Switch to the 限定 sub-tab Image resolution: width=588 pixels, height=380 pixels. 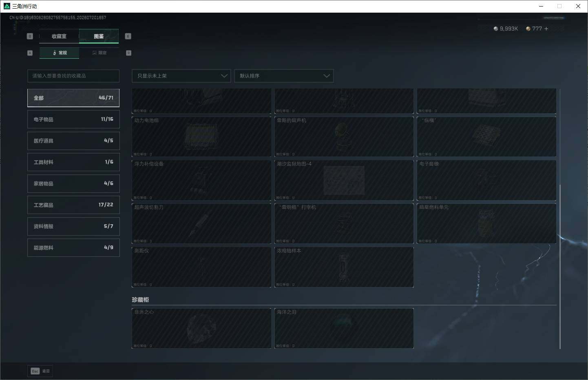99,53
